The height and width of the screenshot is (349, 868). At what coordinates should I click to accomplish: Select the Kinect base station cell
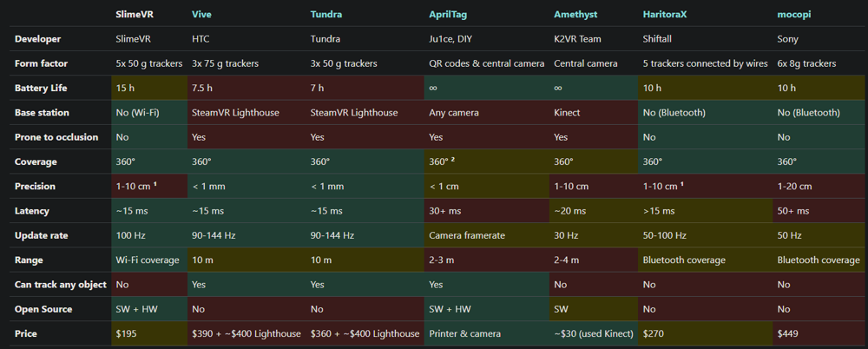pos(569,113)
